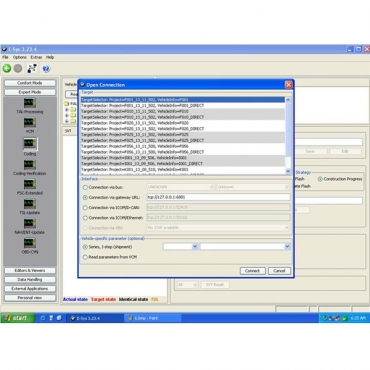Image resolution: width=370 pixels, height=370 pixels.
Task: Select target row VehicleInfo=F001_DIRECT
Action: pyautogui.click(x=183, y=106)
